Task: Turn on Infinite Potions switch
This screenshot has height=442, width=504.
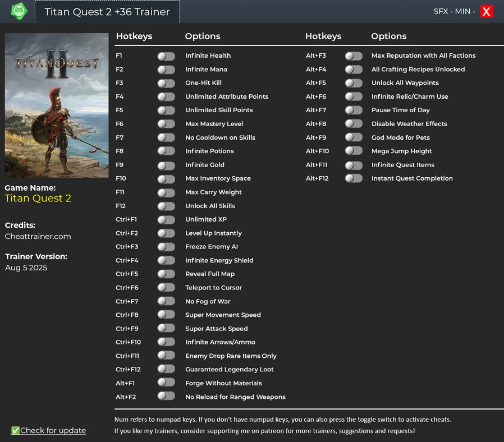Action: tap(166, 151)
